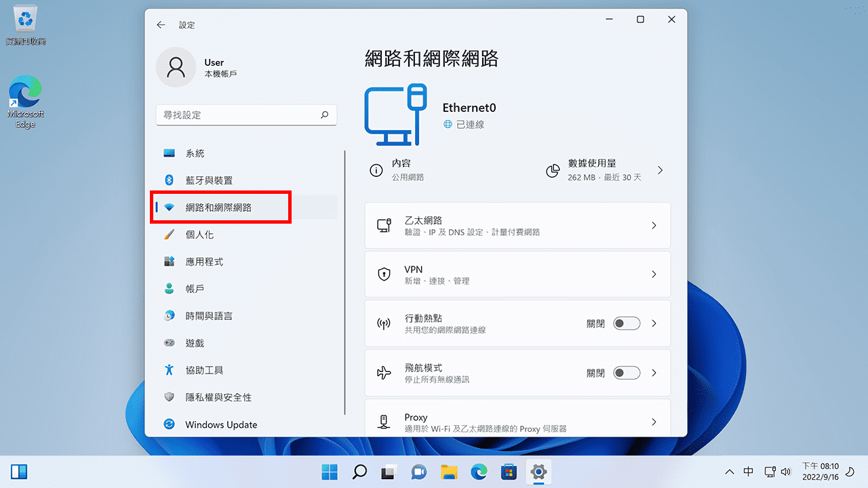Open 時間與語言 settings
This screenshot has width=868, height=488.
point(203,315)
